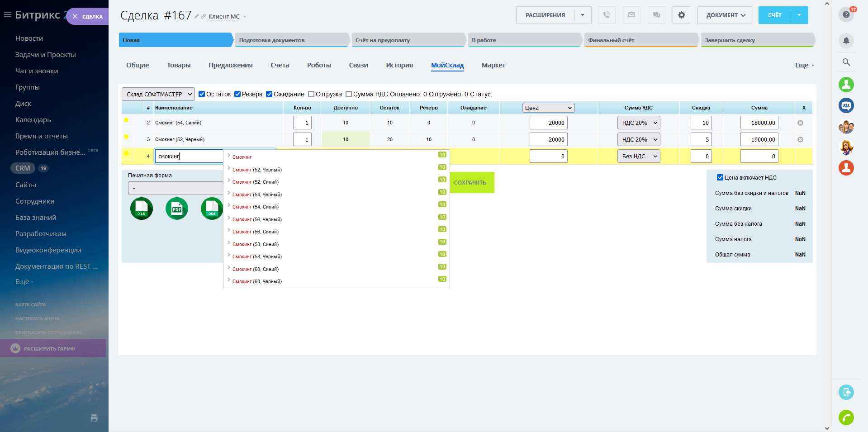Click discount field of Смокинг (54, Синий)
This screenshot has width=868, height=432.
[x=701, y=123]
